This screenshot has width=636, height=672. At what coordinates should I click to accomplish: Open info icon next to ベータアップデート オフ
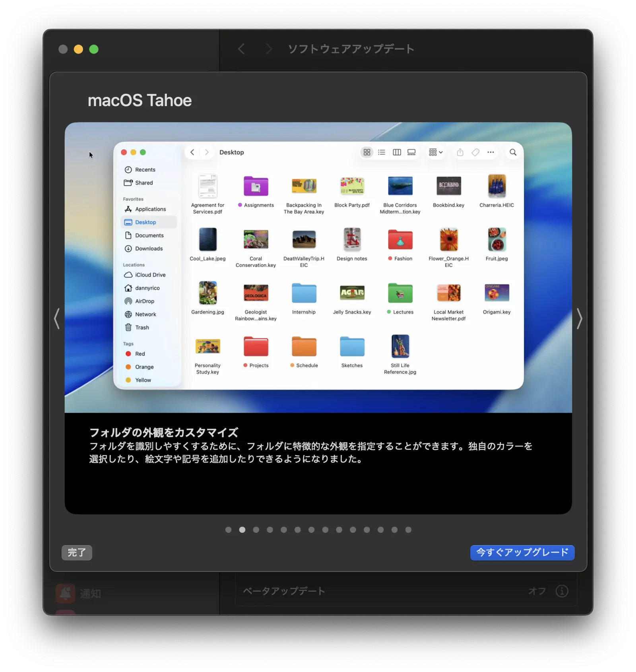(x=562, y=591)
